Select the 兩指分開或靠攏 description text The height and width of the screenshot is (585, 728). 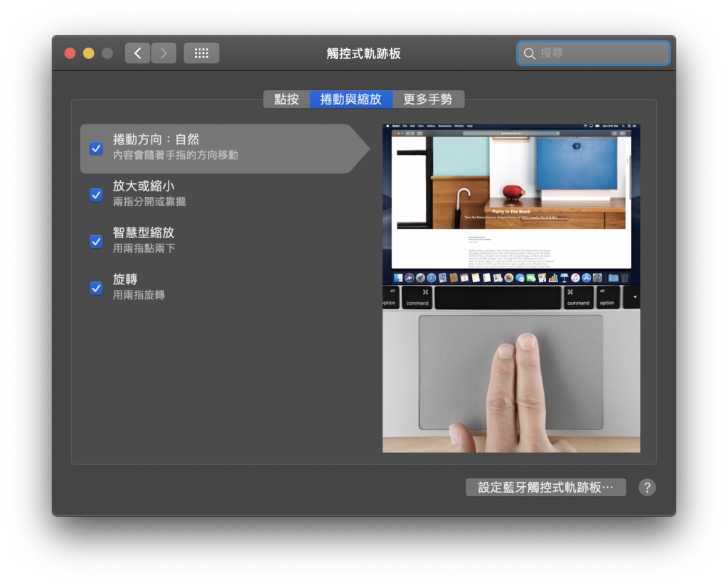149,201
